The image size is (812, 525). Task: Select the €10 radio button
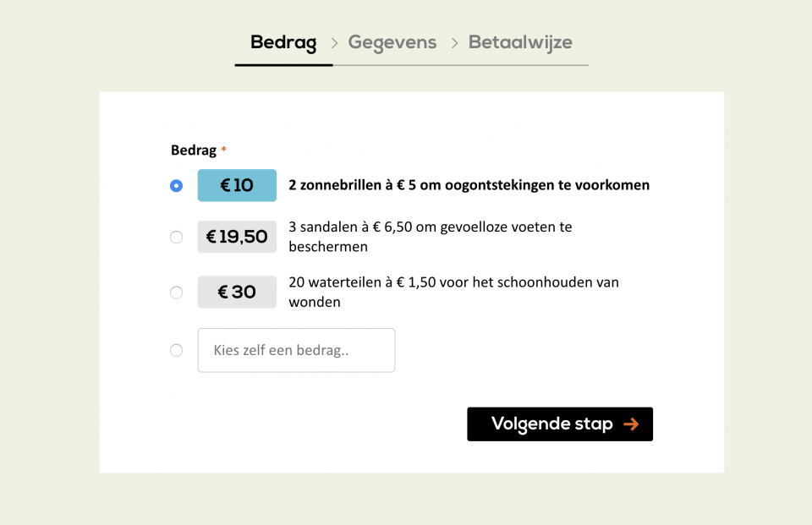[x=176, y=185]
